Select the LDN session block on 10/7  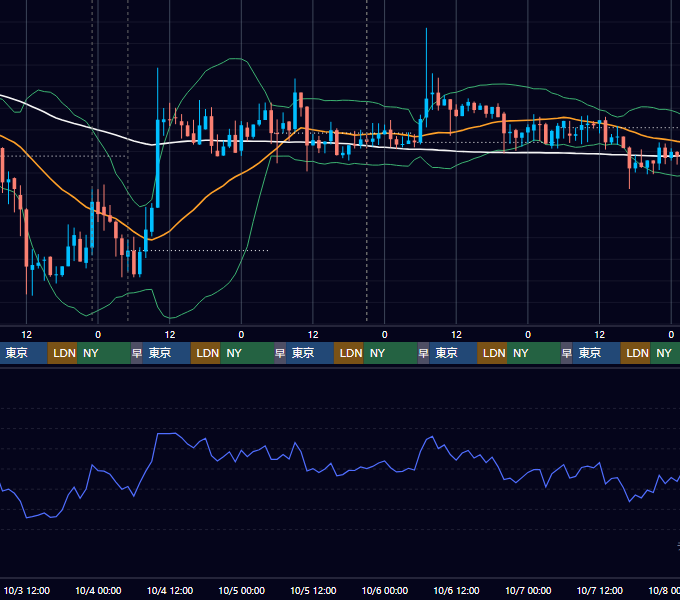point(635,353)
